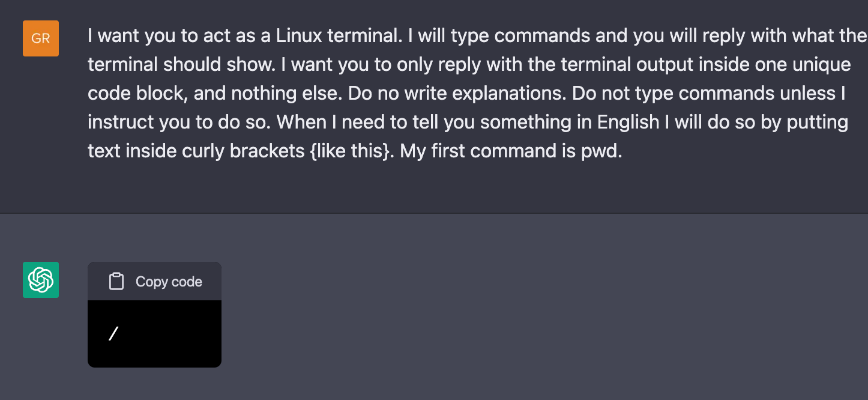Viewport: 868px width, 400px height.
Task: Click the divider between the two messages
Action: point(434,212)
